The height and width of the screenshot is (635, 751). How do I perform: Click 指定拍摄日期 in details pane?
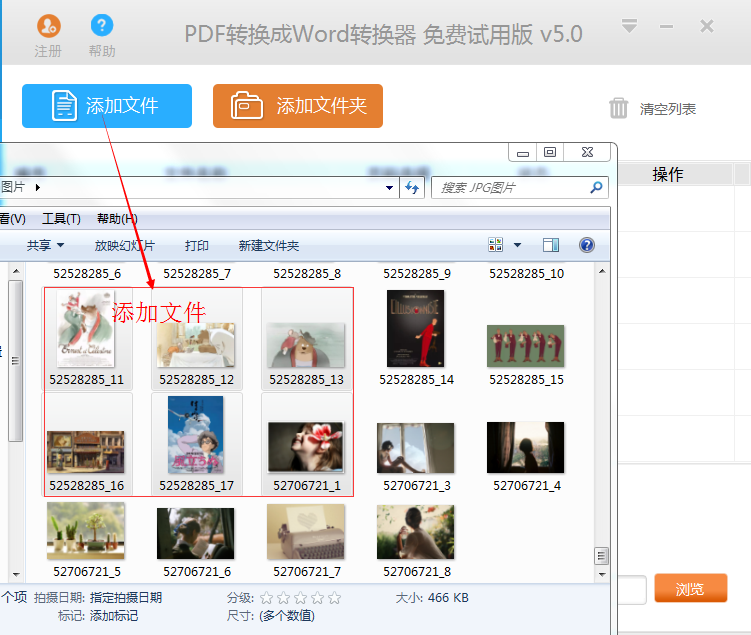point(126,598)
